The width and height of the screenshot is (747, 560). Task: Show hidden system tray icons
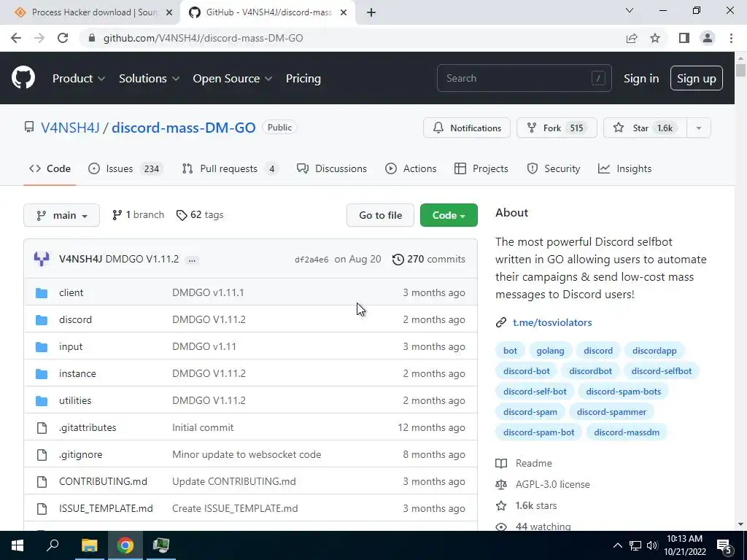coord(617,545)
